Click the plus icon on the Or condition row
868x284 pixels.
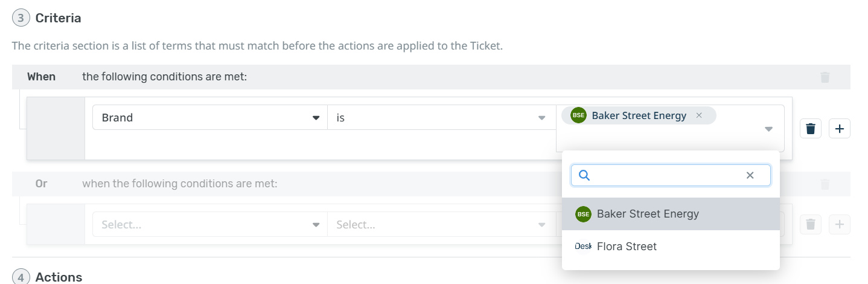point(840,225)
